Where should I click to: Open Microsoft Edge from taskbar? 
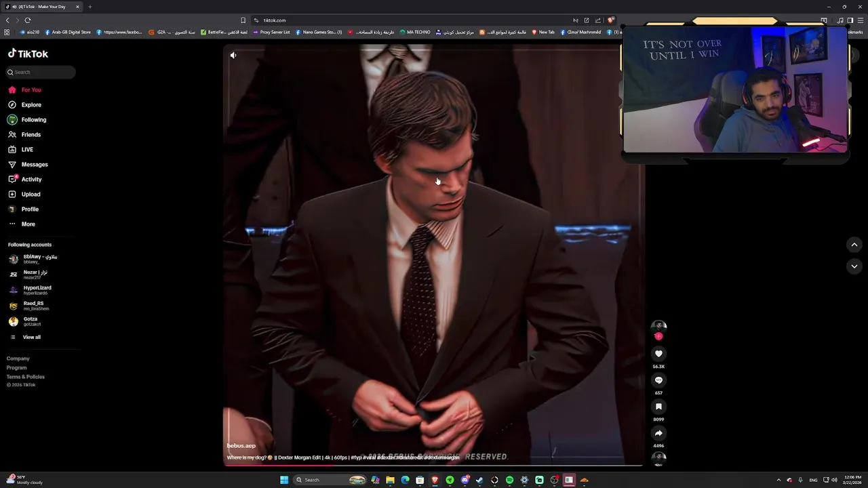pos(405,480)
